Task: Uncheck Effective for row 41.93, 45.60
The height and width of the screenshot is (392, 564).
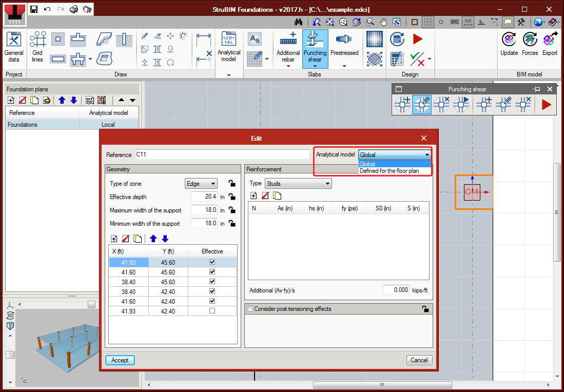Action: click(212, 262)
